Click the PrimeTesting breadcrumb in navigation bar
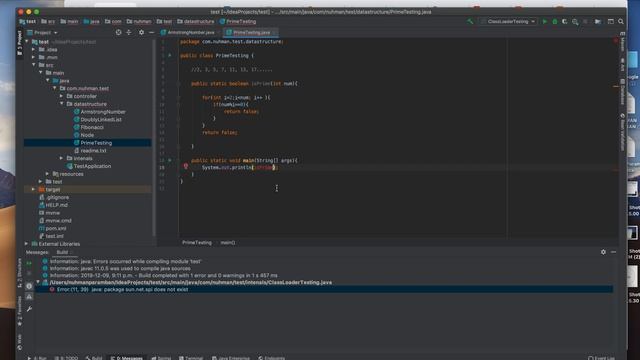This screenshot has width=640, height=360. [x=238, y=22]
